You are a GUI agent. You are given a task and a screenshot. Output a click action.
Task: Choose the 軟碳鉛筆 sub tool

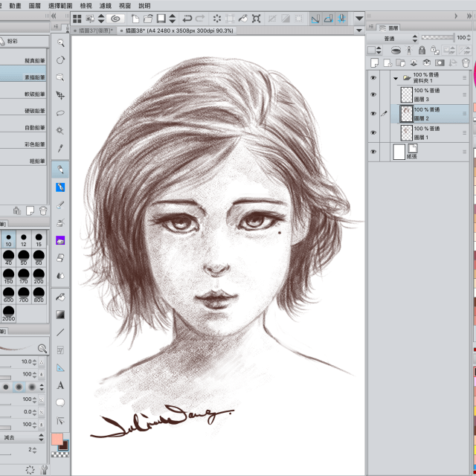(x=33, y=94)
